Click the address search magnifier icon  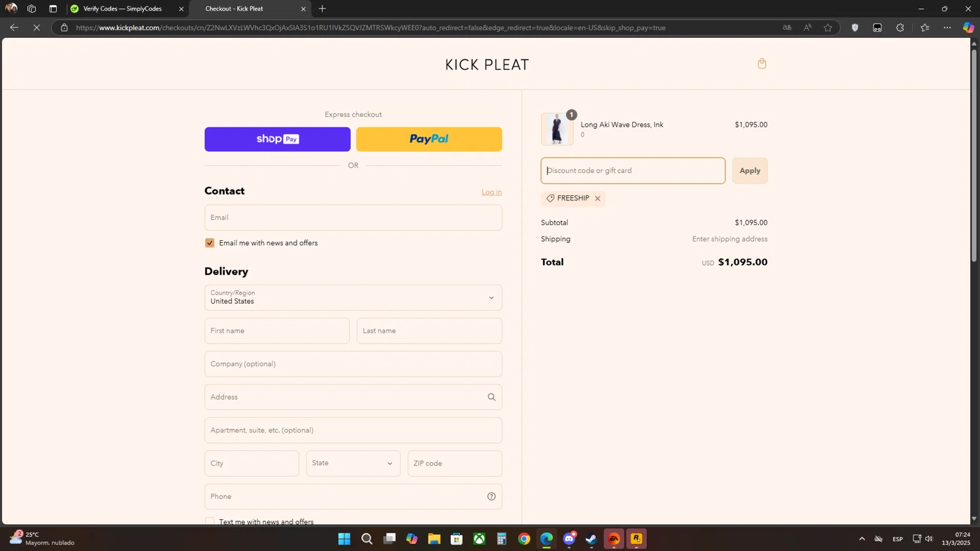click(491, 397)
